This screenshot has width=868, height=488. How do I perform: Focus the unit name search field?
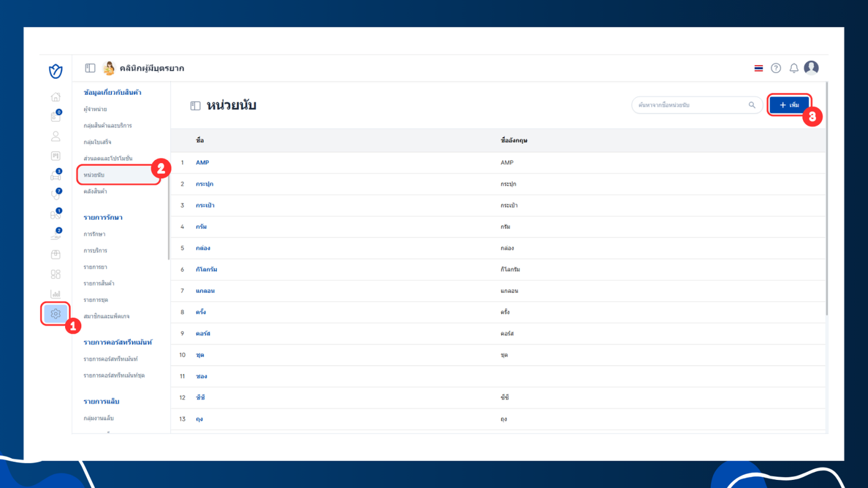pyautogui.click(x=697, y=105)
